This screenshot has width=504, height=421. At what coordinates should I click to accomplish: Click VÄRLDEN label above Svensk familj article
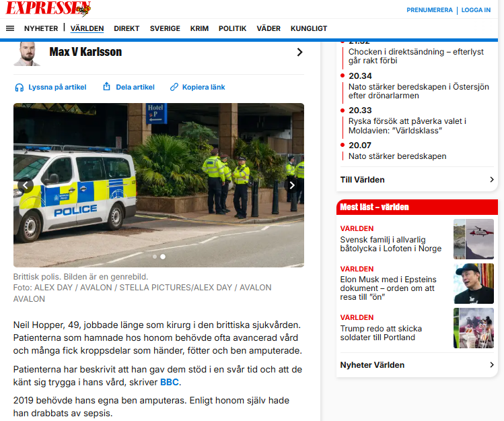click(357, 228)
